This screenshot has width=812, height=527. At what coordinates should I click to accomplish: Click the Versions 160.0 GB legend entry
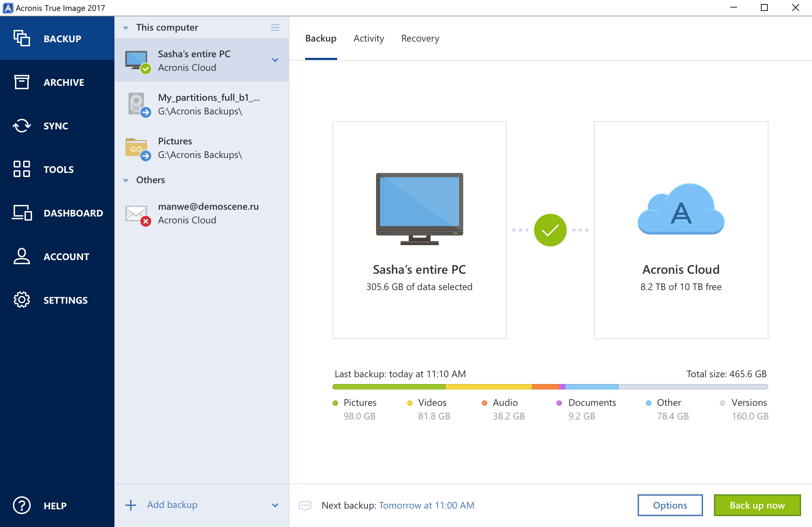[x=744, y=409]
